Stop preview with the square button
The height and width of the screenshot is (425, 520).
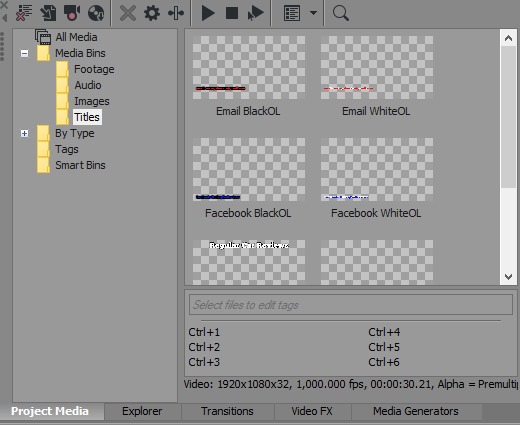232,13
